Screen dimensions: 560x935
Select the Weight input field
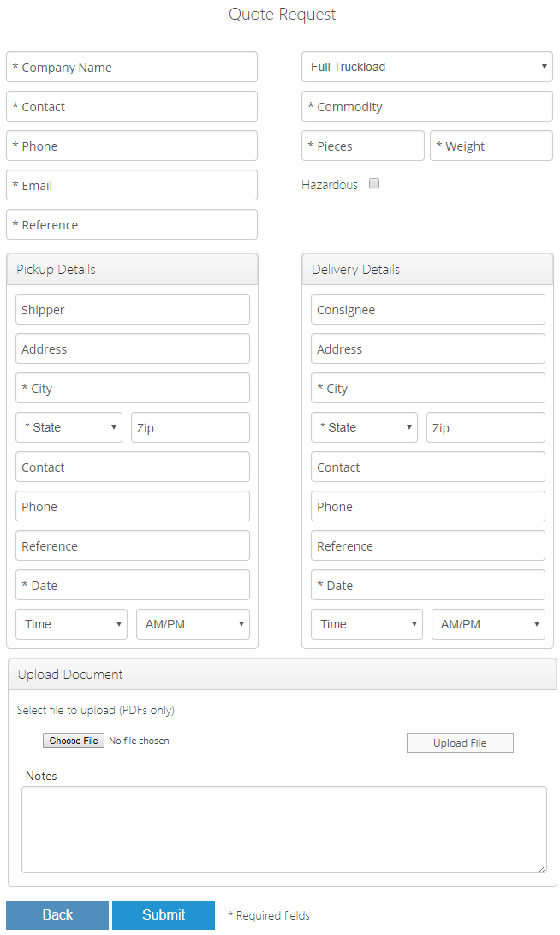pyautogui.click(x=491, y=146)
